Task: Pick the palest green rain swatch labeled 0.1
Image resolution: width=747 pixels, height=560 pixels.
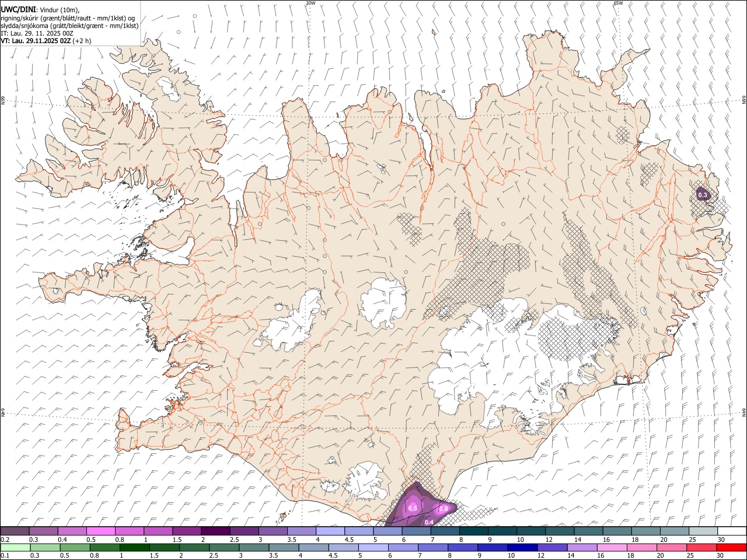Action: [x=15, y=547]
